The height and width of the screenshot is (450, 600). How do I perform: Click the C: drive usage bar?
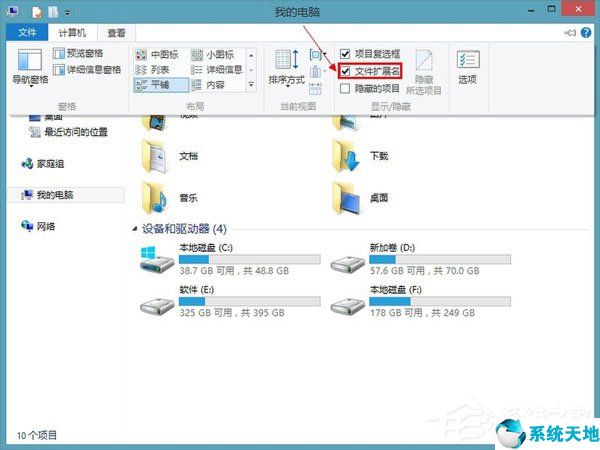coord(249,259)
